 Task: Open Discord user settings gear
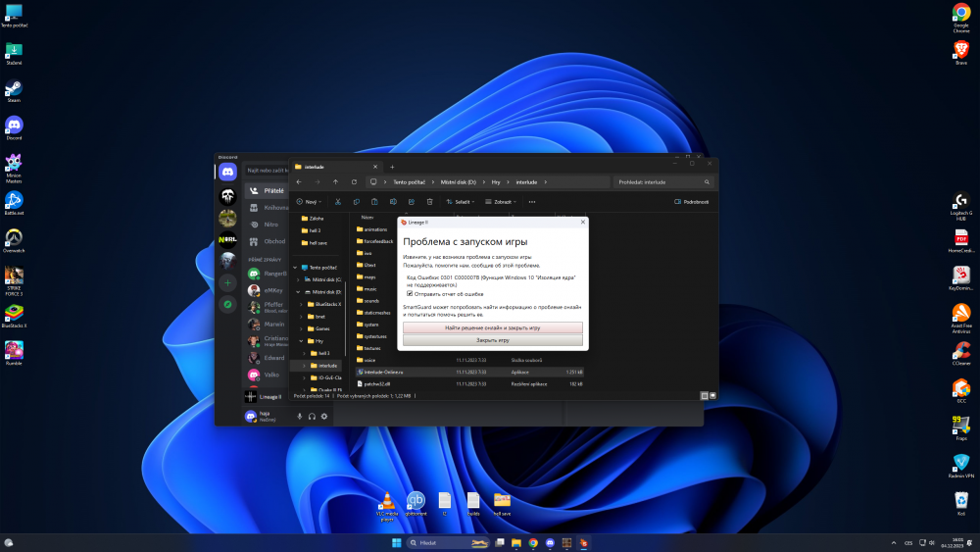[x=323, y=417]
